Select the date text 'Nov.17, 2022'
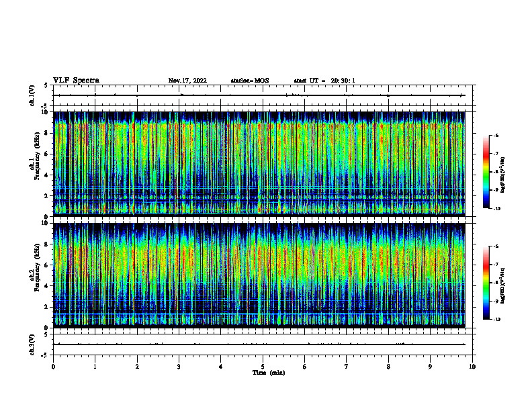Image resolution: width=532 pixels, height=411 pixels. click(x=187, y=81)
